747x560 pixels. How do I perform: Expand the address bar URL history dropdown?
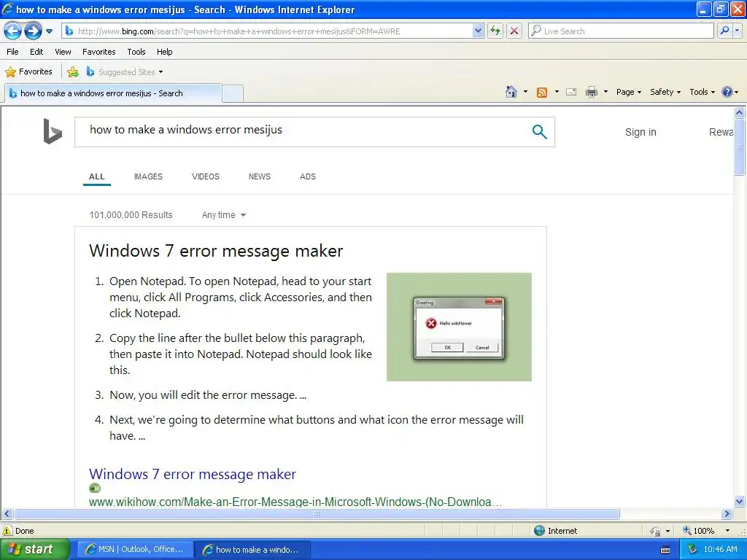tap(478, 31)
